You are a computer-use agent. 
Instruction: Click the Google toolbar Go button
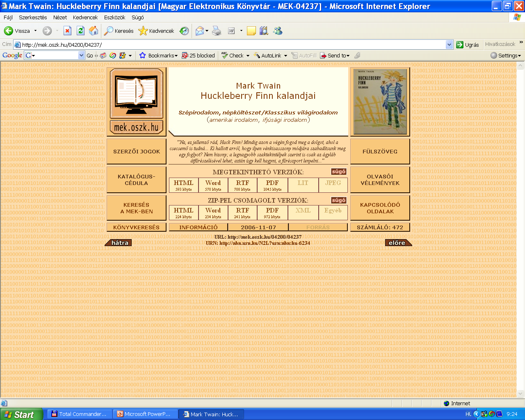(90, 55)
